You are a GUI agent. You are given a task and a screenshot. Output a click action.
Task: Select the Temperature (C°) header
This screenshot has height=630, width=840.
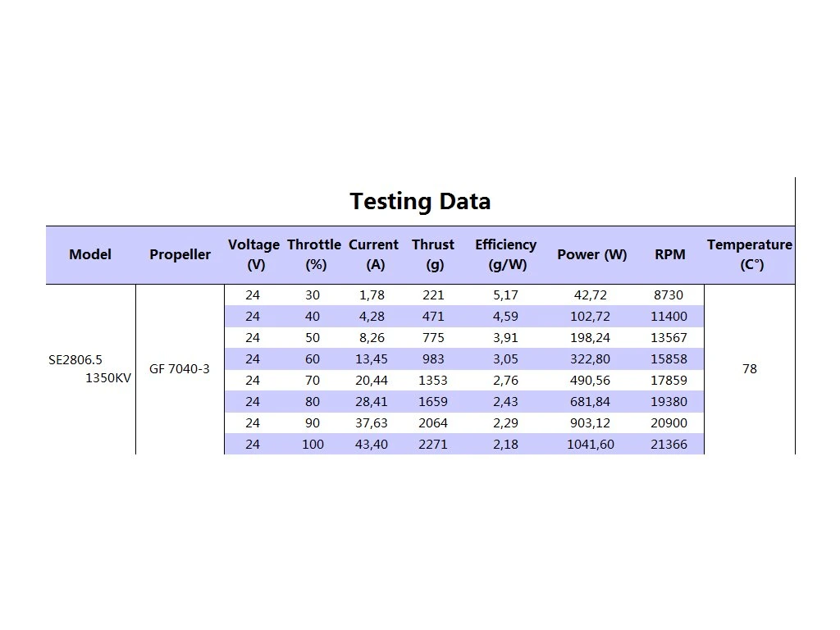tap(750, 254)
